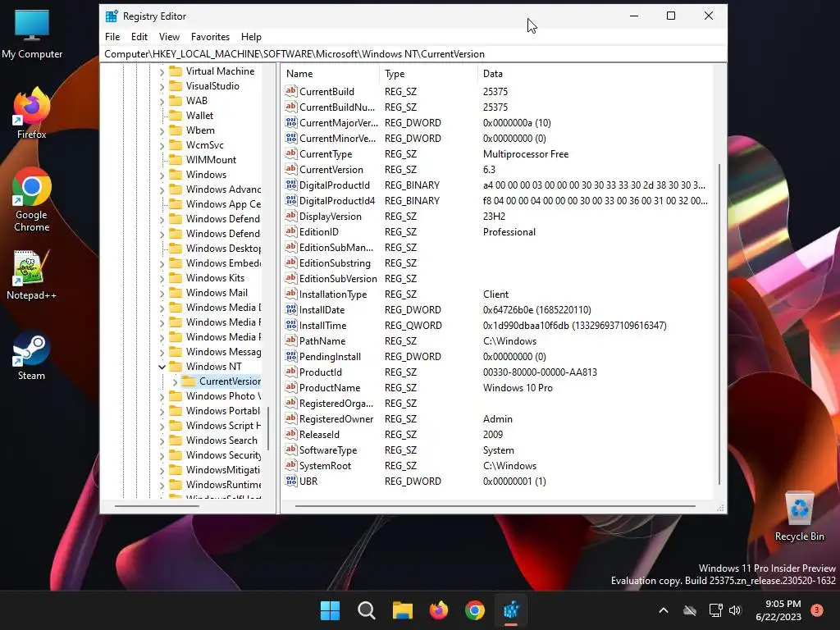Open the Windows Start menu
Image resolution: width=840 pixels, height=630 pixels.
tap(330, 610)
